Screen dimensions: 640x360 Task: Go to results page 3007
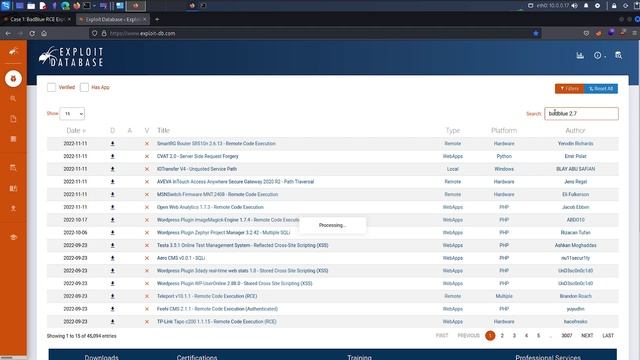(567, 336)
